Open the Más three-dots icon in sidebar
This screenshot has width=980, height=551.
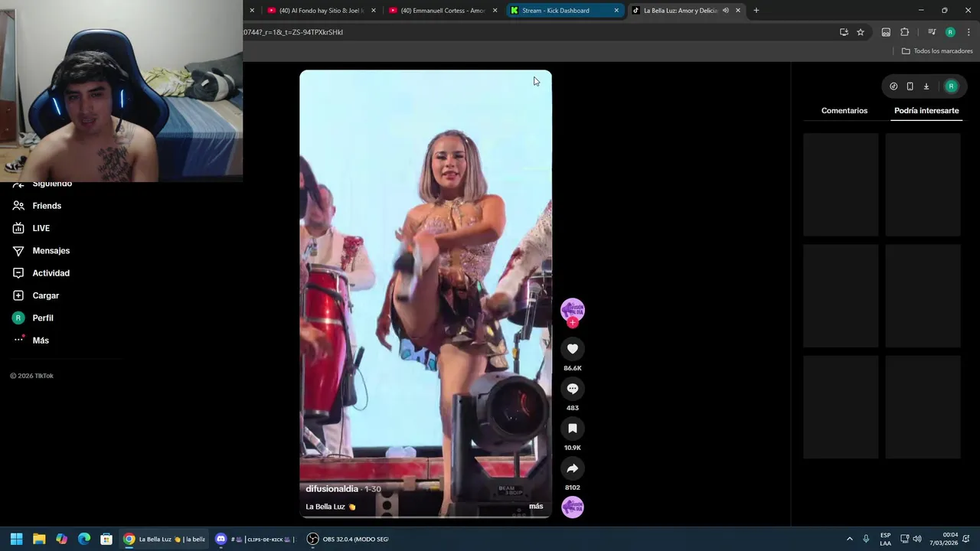tap(18, 340)
